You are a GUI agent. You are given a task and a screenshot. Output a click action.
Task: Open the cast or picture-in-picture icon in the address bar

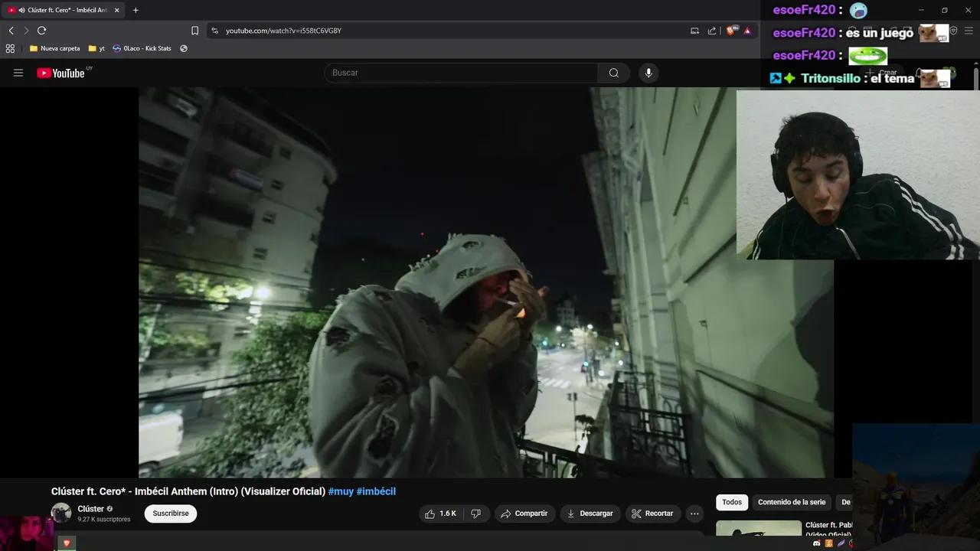pyautogui.click(x=694, y=31)
